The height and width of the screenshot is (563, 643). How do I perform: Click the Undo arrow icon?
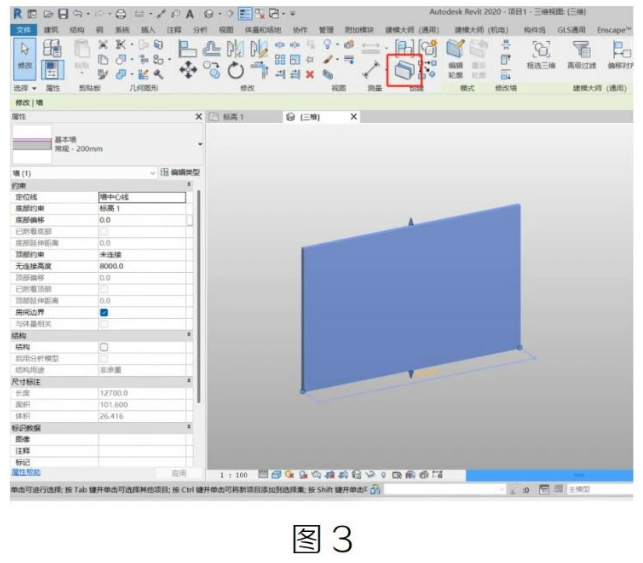click(x=78, y=14)
